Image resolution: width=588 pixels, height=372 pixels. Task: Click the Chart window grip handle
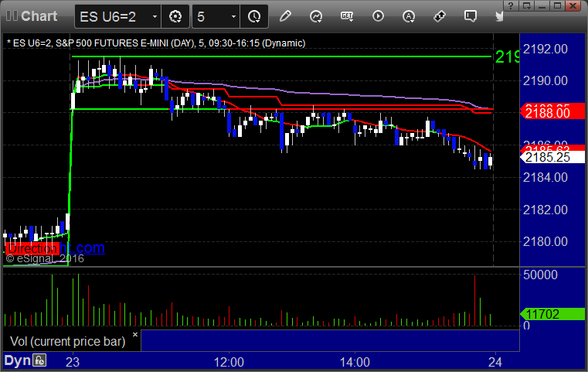coord(12,15)
